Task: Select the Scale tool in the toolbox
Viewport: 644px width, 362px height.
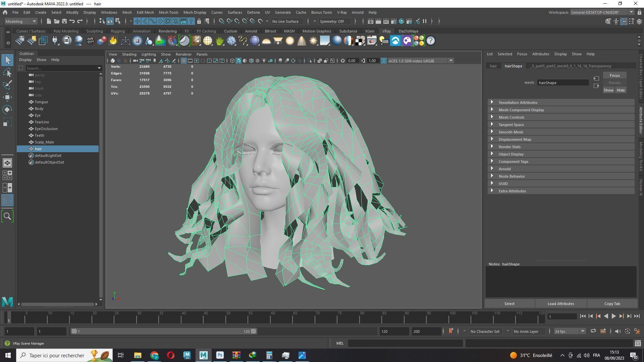Action: [x=7, y=122]
